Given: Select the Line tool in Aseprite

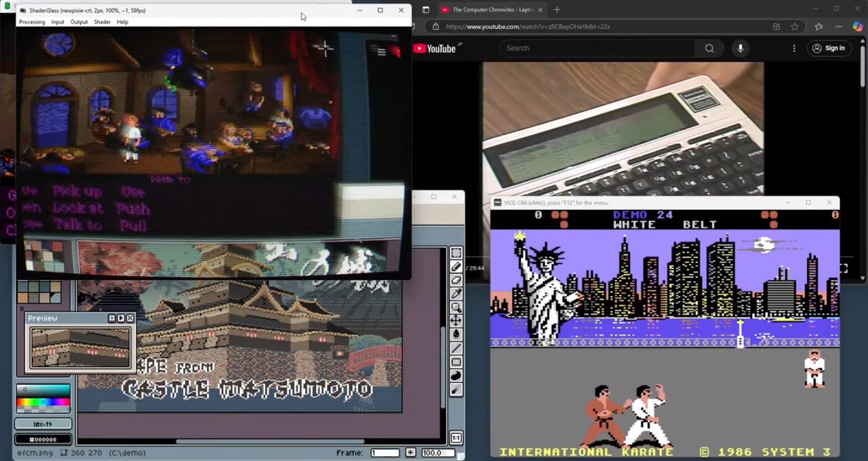Looking at the screenshot, I should (x=456, y=348).
